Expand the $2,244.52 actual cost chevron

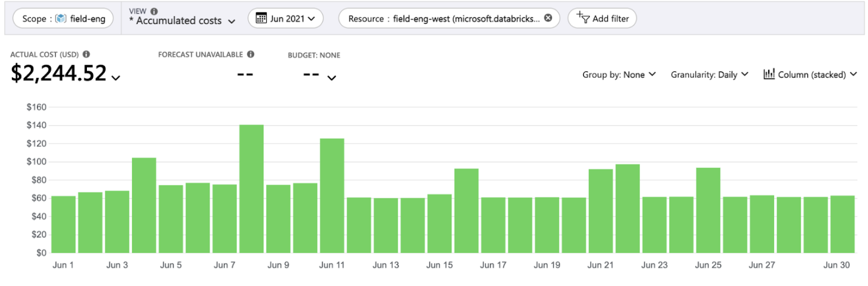click(115, 78)
